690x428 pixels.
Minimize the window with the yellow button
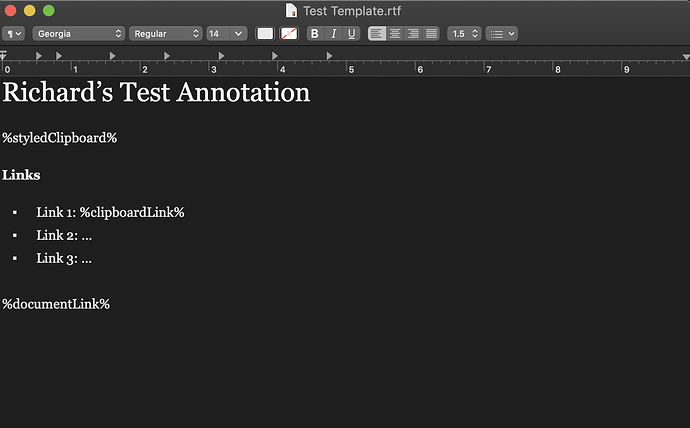point(29,10)
